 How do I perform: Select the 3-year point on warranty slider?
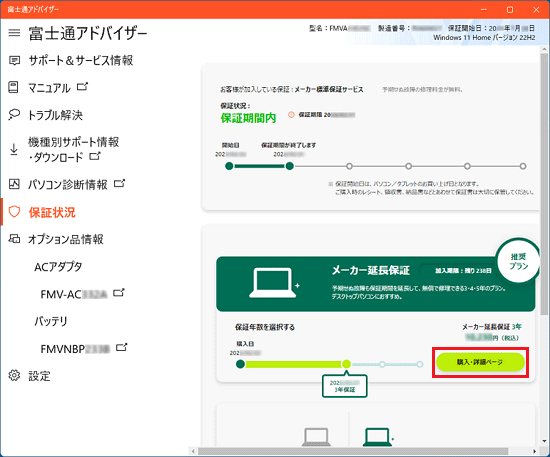[347, 364]
